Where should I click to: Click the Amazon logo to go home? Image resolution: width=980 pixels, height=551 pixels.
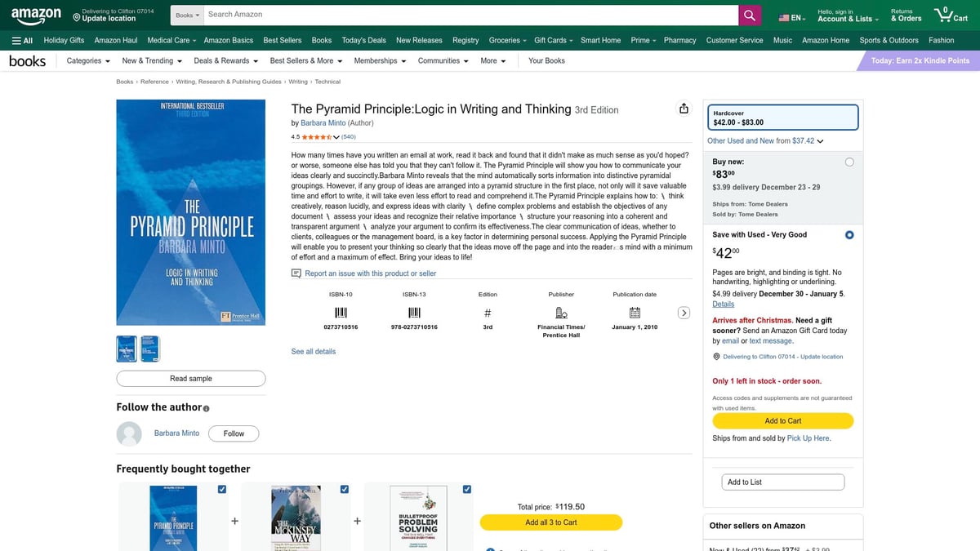point(36,14)
